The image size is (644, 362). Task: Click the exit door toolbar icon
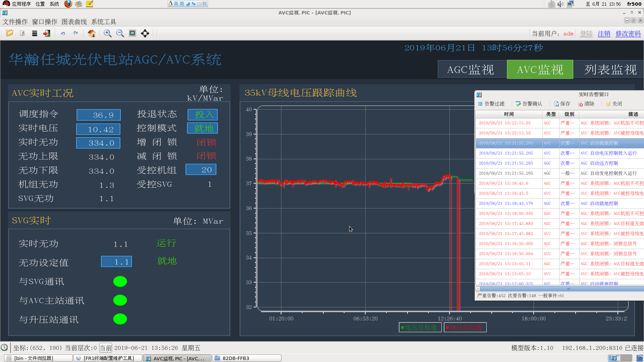[x=47, y=33]
